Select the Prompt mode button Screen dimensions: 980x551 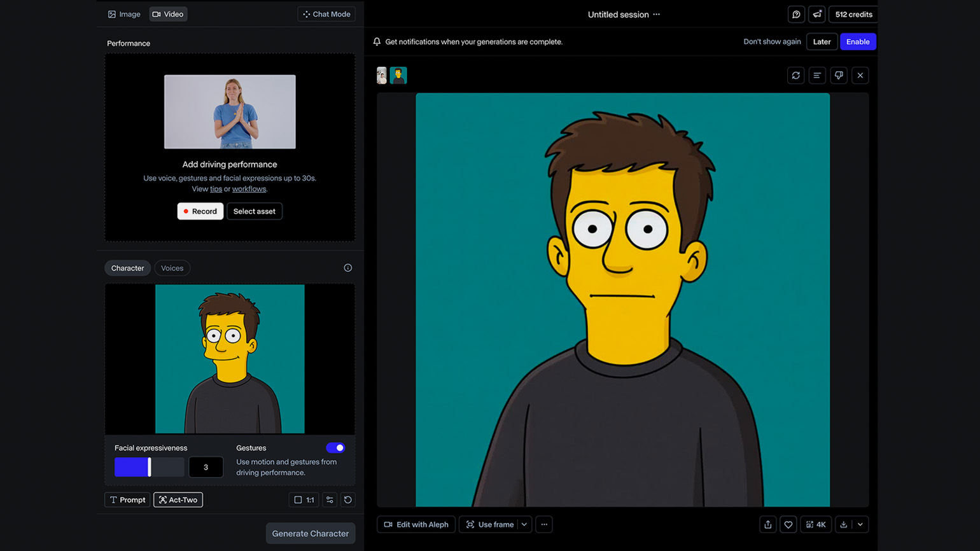click(127, 500)
